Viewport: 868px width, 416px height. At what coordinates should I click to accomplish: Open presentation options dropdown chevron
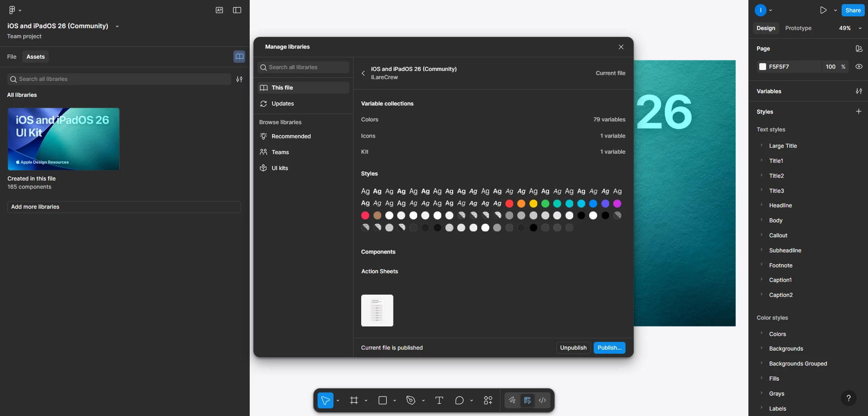[836, 10]
